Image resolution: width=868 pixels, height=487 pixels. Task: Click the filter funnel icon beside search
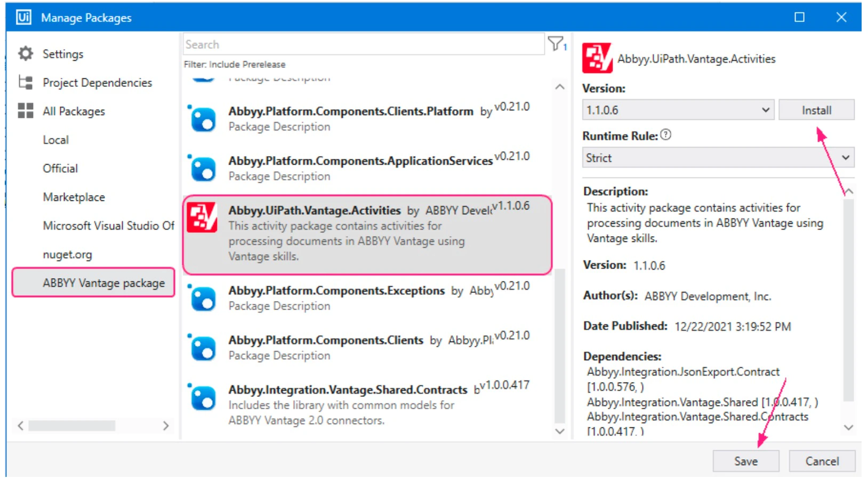pos(556,43)
